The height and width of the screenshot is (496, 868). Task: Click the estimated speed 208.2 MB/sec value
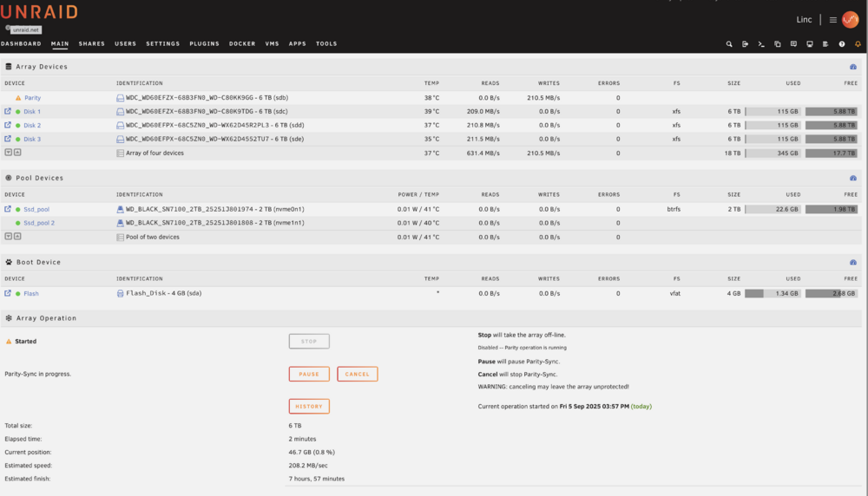click(x=308, y=466)
